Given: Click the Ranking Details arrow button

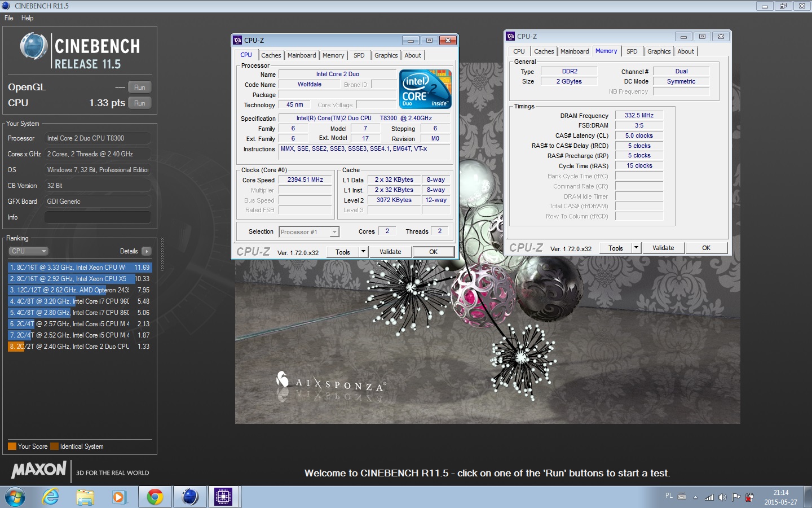Looking at the screenshot, I should 147,251.
